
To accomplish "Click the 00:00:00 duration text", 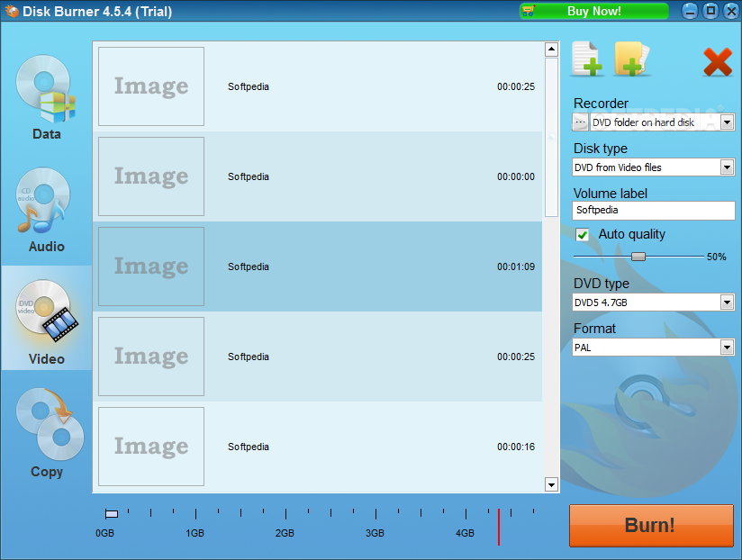I will click(x=516, y=176).
